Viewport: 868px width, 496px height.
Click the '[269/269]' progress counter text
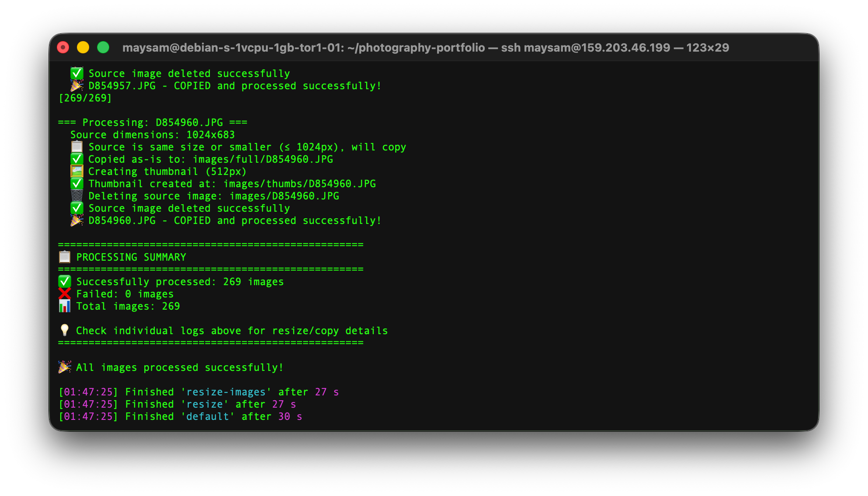click(x=85, y=98)
